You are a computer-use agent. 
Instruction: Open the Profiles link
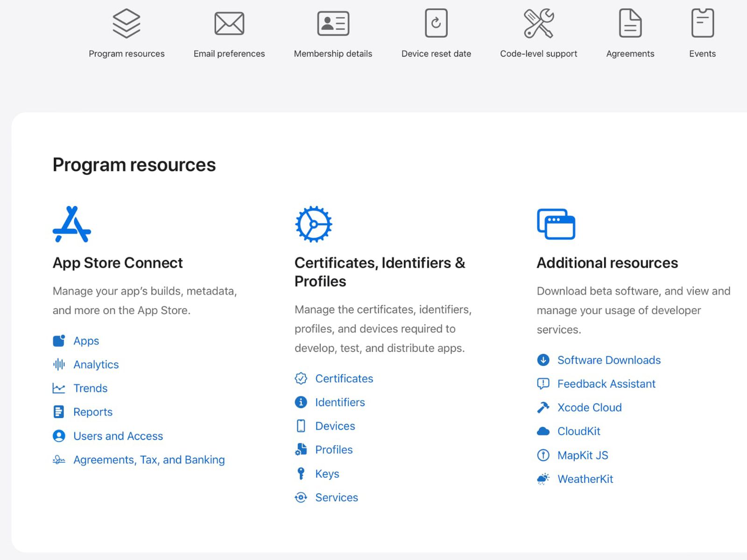point(334,449)
